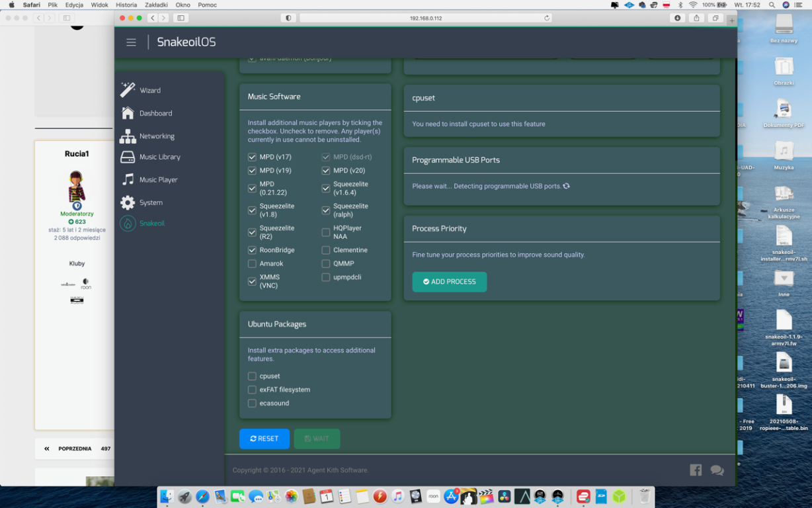812x508 pixels.
Task: Click the WAIT button
Action: click(317, 439)
